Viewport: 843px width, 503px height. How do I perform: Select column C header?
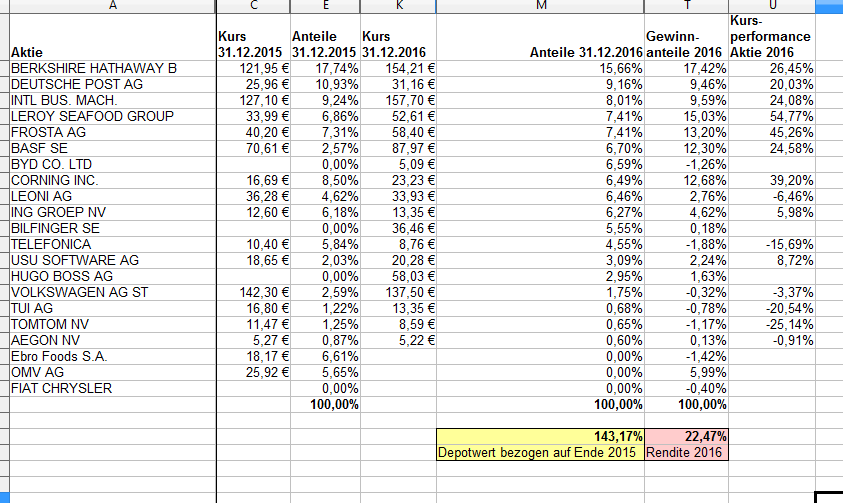(x=253, y=6)
